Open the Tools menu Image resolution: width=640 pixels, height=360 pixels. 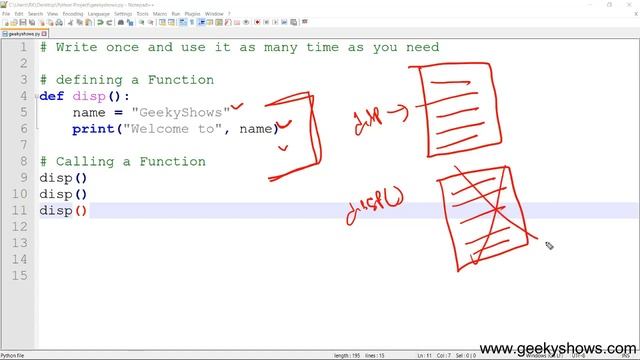[142, 14]
